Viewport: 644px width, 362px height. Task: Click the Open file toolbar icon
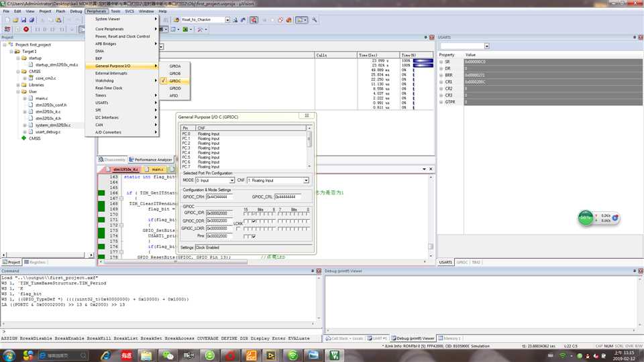pyautogui.click(x=15, y=19)
